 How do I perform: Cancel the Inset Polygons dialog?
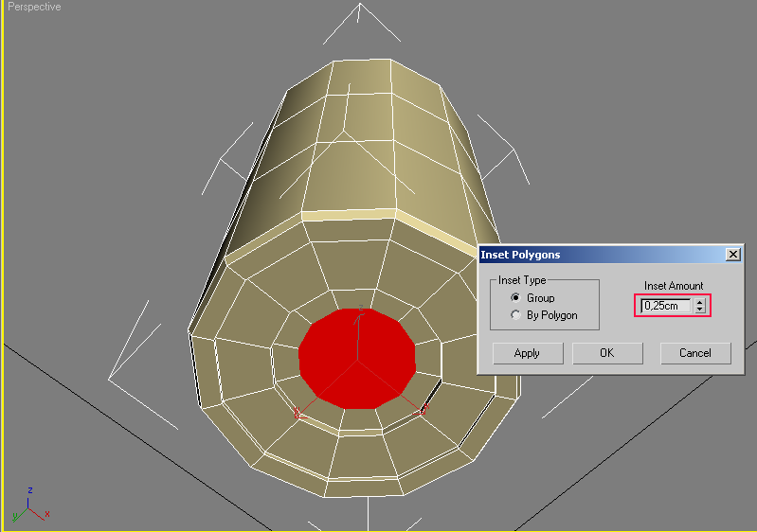click(x=695, y=353)
